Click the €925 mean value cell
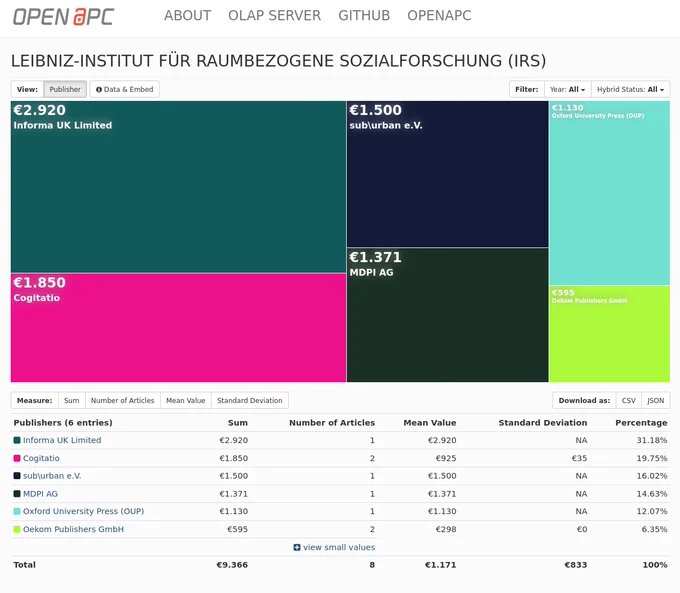680x593 pixels. click(446, 458)
